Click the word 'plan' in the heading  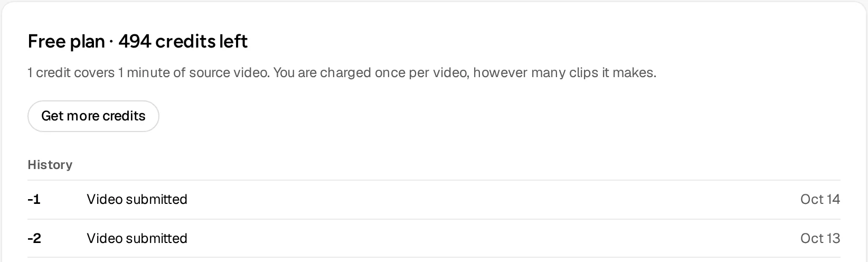87,42
